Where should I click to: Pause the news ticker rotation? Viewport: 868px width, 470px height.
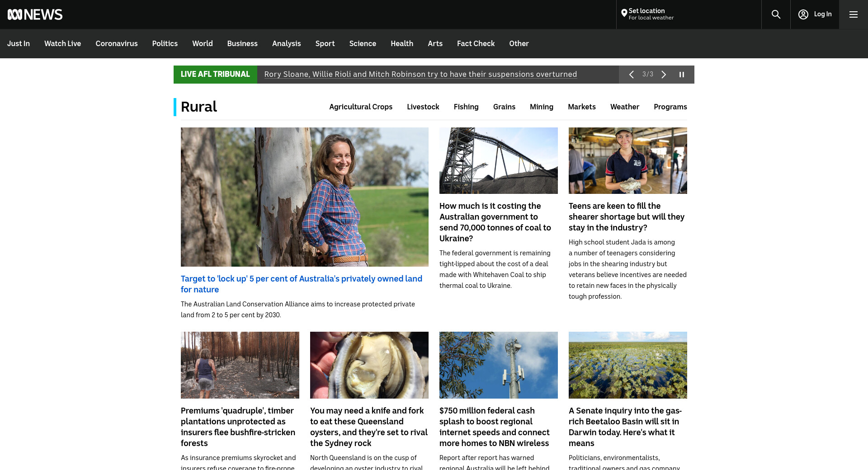(x=682, y=75)
